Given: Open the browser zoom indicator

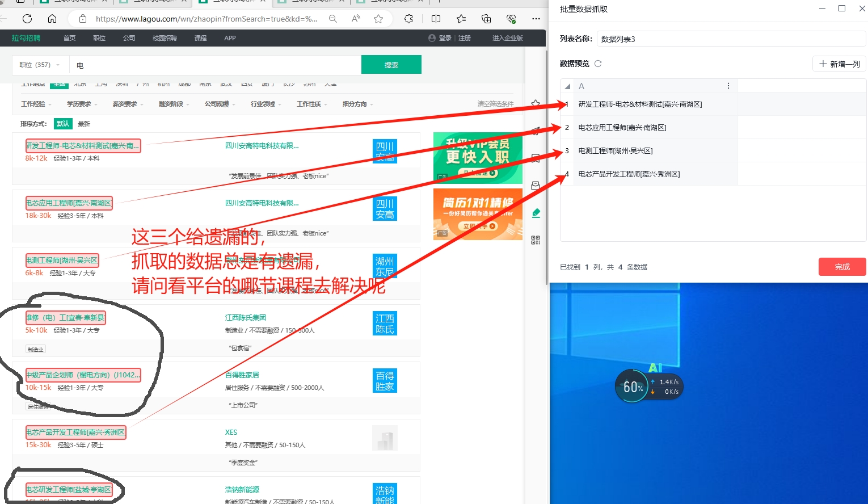Looking at the screenshot, I should point(333,19).
